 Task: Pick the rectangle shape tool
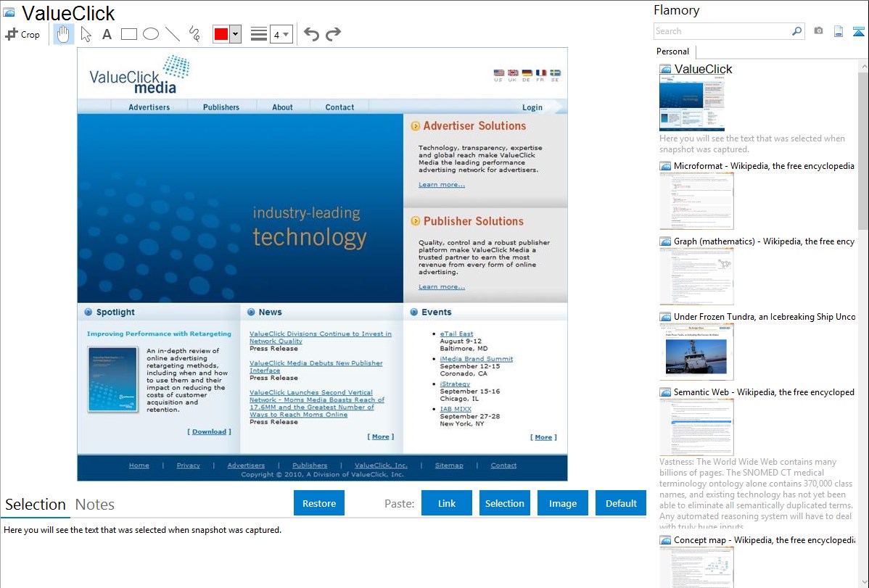pyautogui.click(x=128, y=34)
